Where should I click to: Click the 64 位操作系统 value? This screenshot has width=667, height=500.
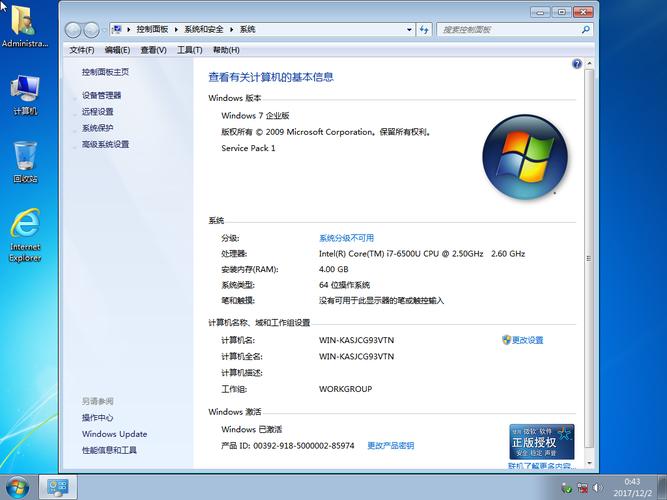click(344, 285)
